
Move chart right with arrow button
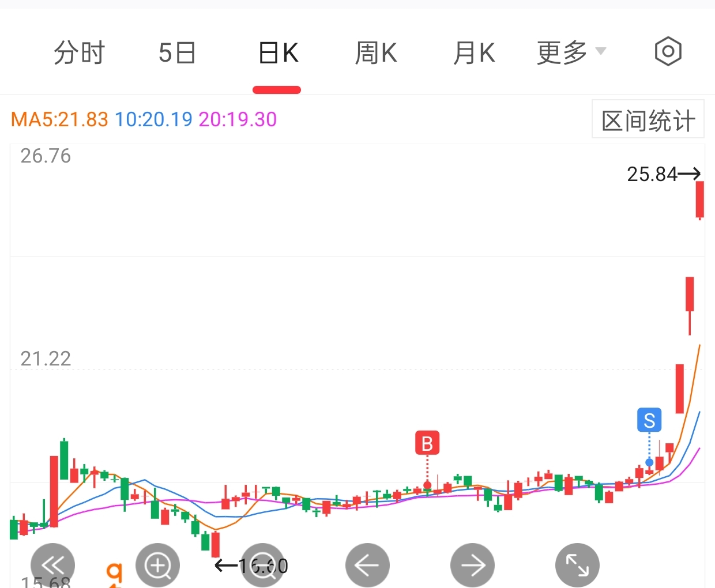(x=473, y=566)
